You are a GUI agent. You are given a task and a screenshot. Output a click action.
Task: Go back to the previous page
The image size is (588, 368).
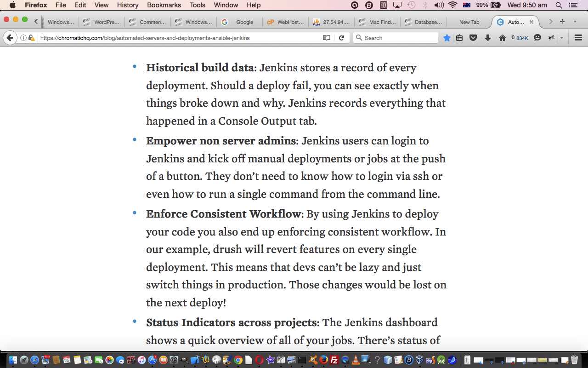point(10,38)
